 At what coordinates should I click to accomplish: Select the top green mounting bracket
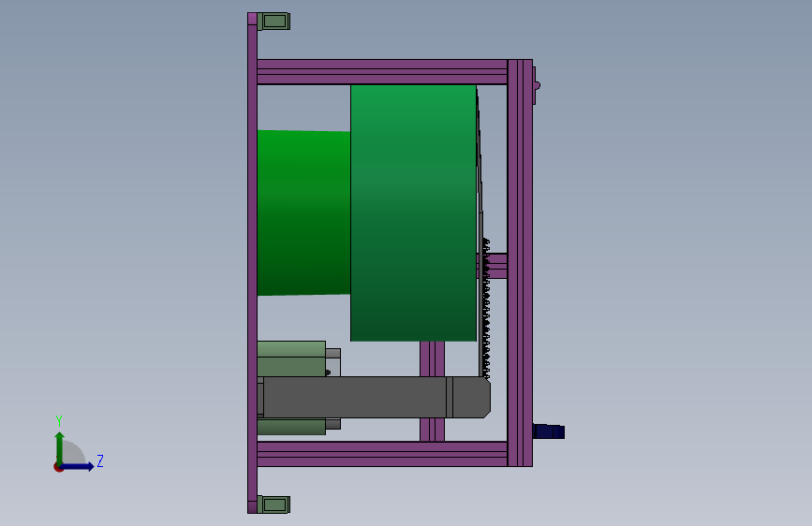[x=274, y=22]
